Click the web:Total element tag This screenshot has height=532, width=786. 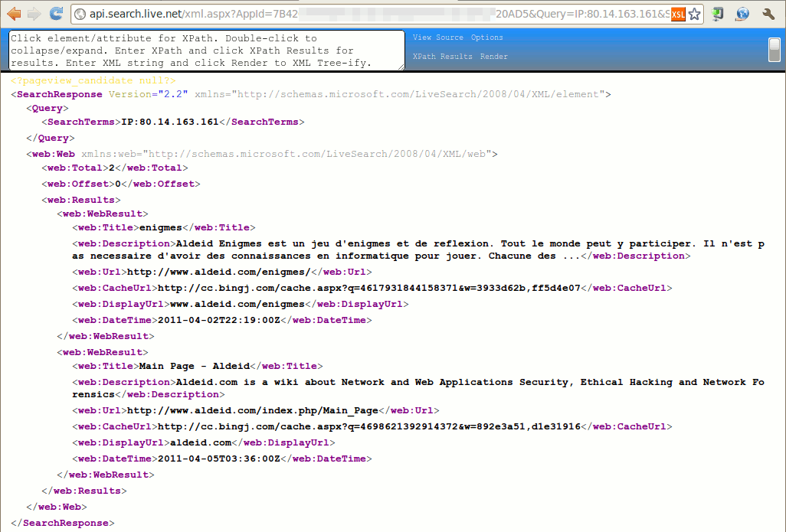click(75, 168)
